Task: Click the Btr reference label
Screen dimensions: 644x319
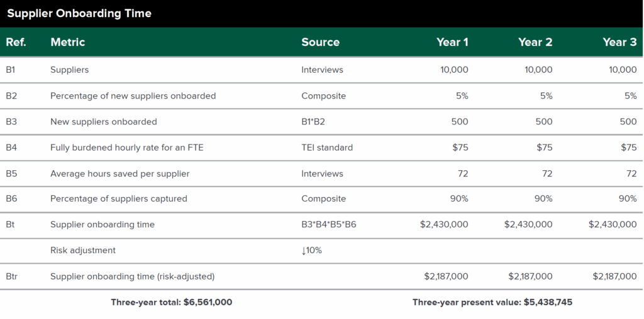Action: tap(12, 277)
